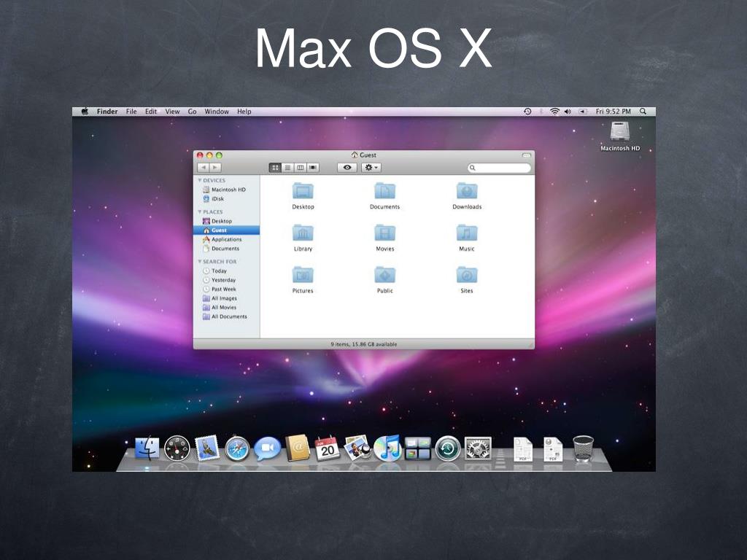Collapse the PLACES sidebar section
The height and width of the screenshot is (560, 747).
(x=200, y=212)
